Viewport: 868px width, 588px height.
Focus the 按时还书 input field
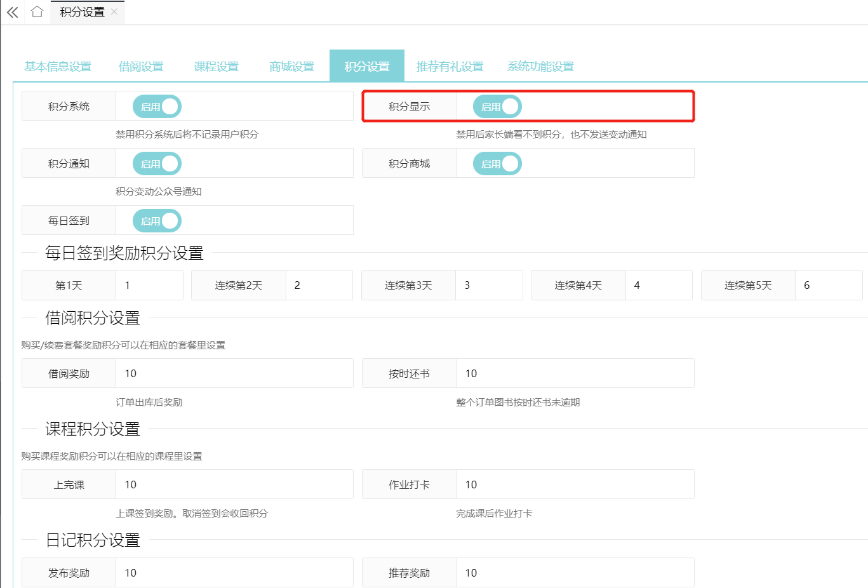point(575,373)
